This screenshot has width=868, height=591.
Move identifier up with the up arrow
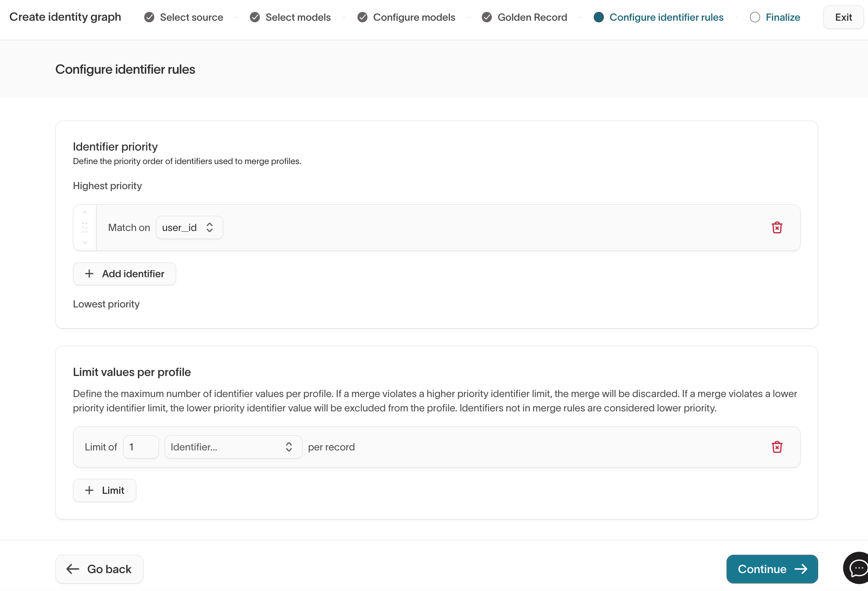(84, 212)
